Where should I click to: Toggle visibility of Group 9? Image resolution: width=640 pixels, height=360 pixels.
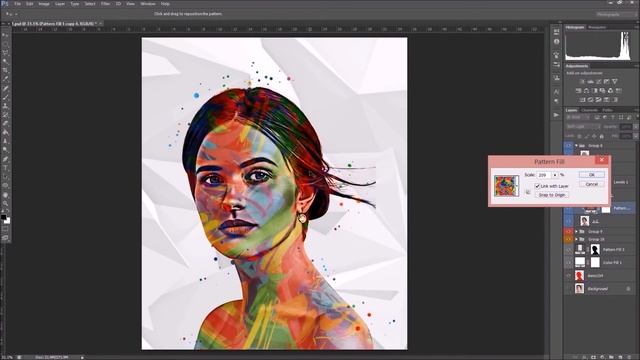pos(569,231)
